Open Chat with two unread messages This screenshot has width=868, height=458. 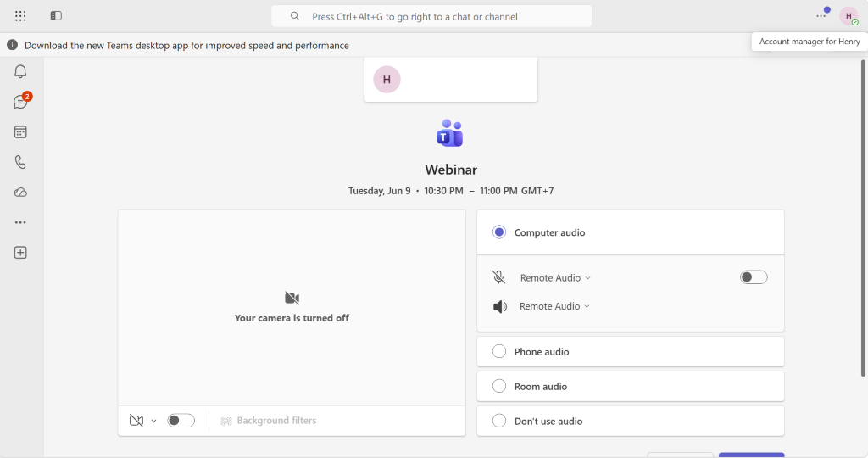pyautogui.click(x=21, y=101)
